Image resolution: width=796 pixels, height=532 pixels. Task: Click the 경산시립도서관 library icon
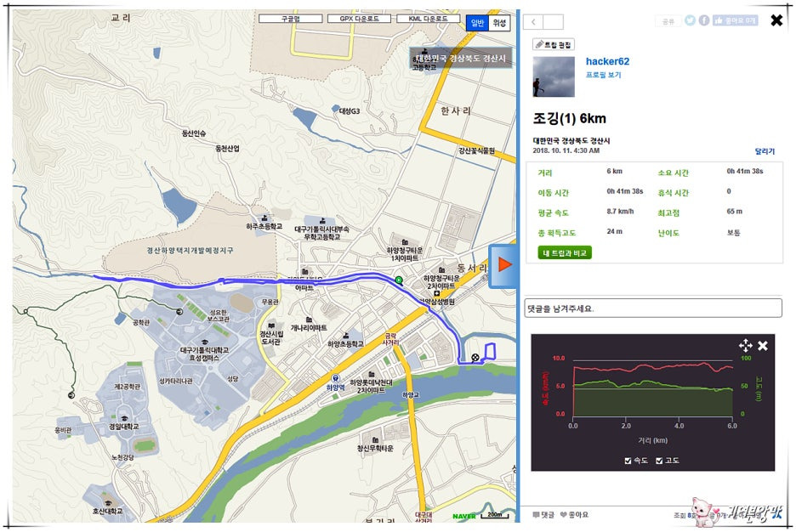coord(271,326)
